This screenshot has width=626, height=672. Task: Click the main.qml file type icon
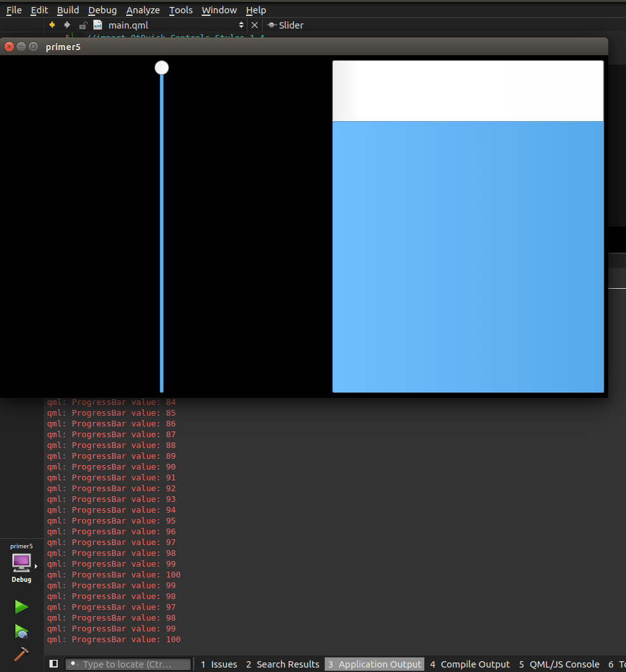(x=96, y=25)
